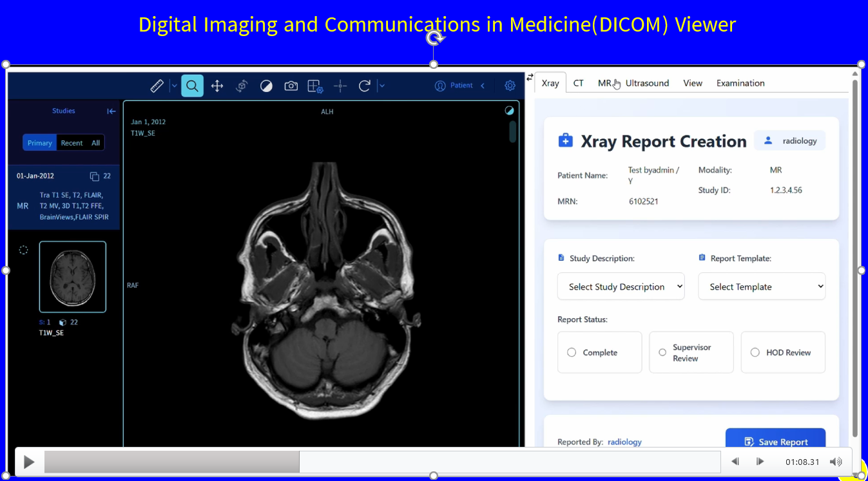The image size is (868, 481).
Task: Open the T1W_SE series thumbnail
Action: 73,277
